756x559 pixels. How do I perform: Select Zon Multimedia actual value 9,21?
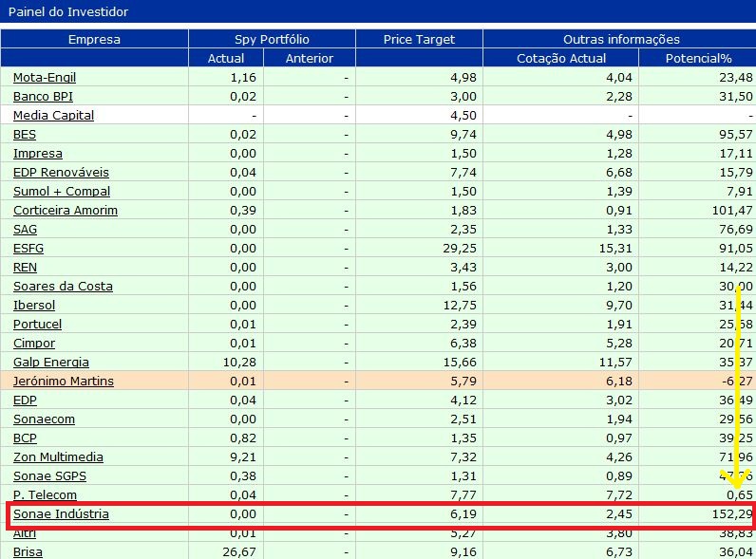[x=243, y=457]
